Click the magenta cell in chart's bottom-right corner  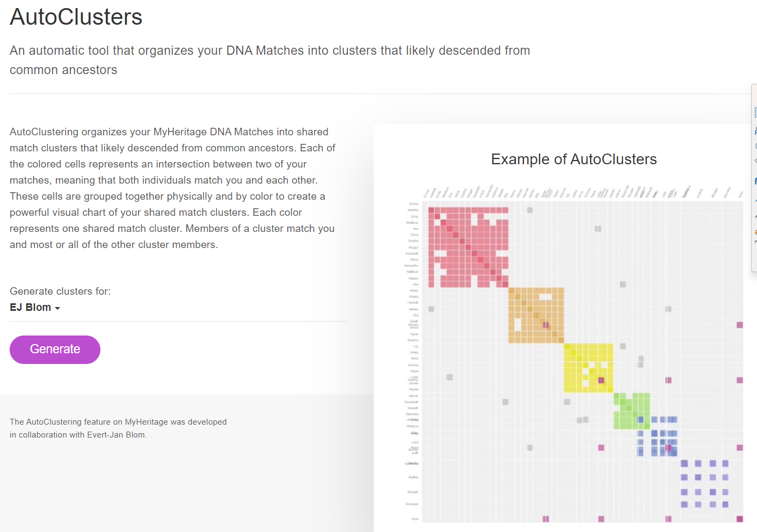click(740, 519)
